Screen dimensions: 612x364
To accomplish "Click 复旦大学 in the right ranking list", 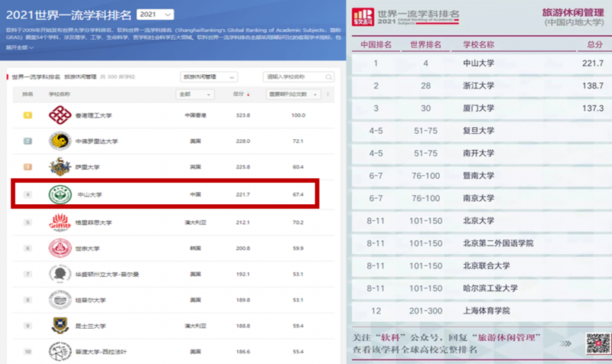I will tap(479, 131).
